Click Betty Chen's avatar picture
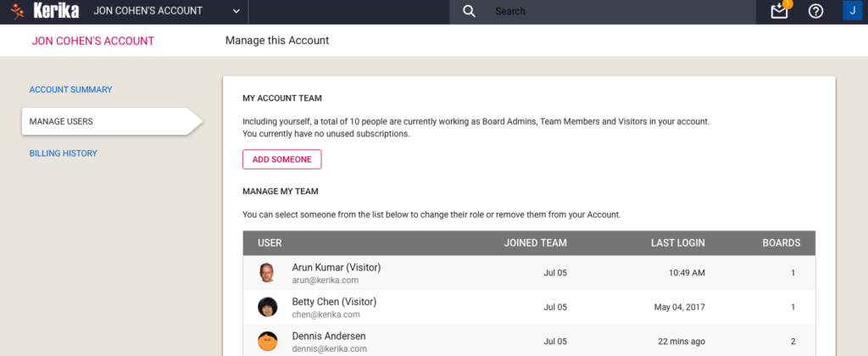868x356 pixels. click(267, 308)
